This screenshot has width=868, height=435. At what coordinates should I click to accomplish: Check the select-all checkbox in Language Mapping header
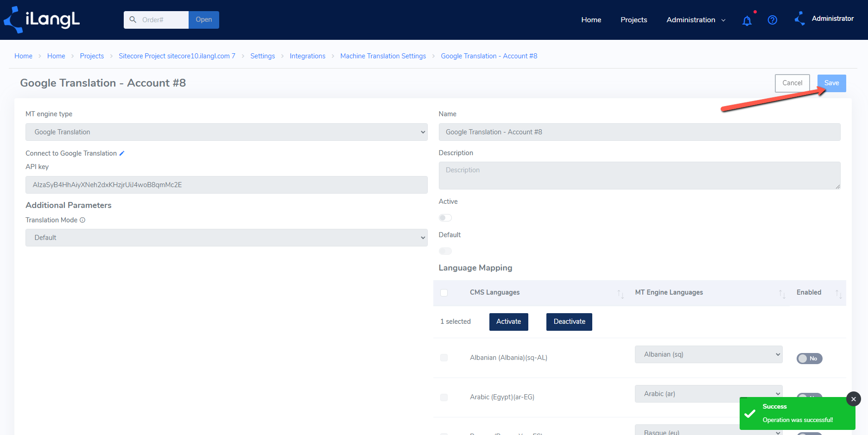[x=444, y=293]
